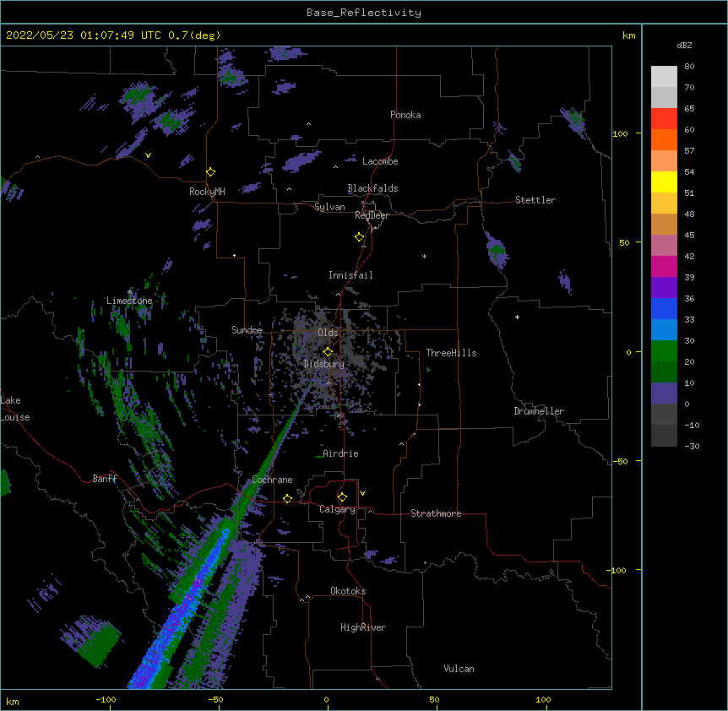Image resolution: width=728 pixels, height=711 pixels.
Task: Click the Banff label
Action: coord(105,479)
